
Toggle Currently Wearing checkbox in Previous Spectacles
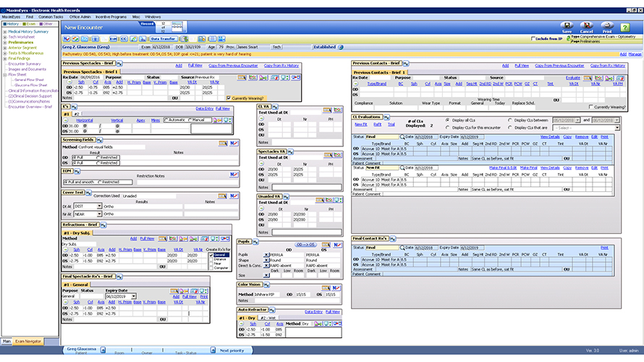229,98
